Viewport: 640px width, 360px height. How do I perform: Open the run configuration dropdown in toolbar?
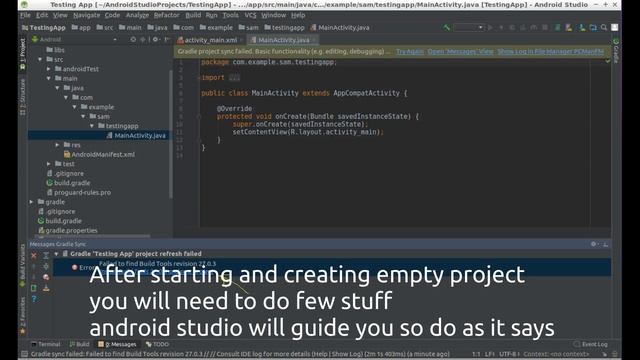coord(469,27)
